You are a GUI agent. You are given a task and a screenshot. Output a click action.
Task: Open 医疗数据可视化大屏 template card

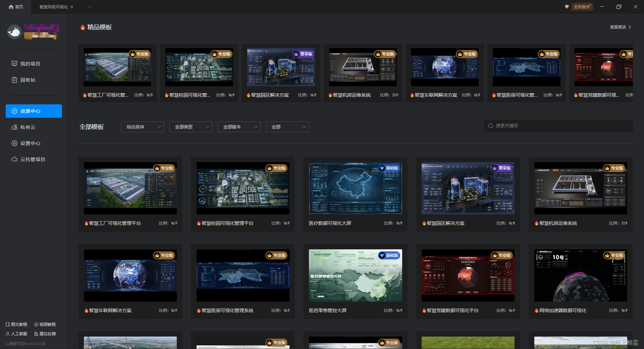(x=356, y=194)
